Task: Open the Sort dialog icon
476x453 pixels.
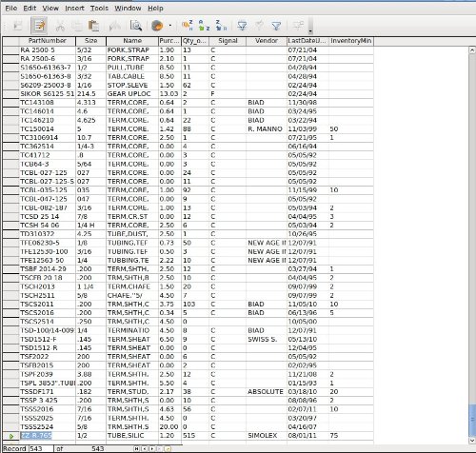Action: pos(188,26)
